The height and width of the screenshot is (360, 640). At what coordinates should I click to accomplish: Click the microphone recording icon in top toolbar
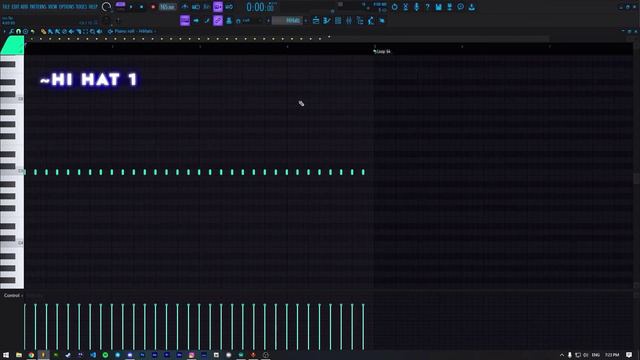(417, 7)
